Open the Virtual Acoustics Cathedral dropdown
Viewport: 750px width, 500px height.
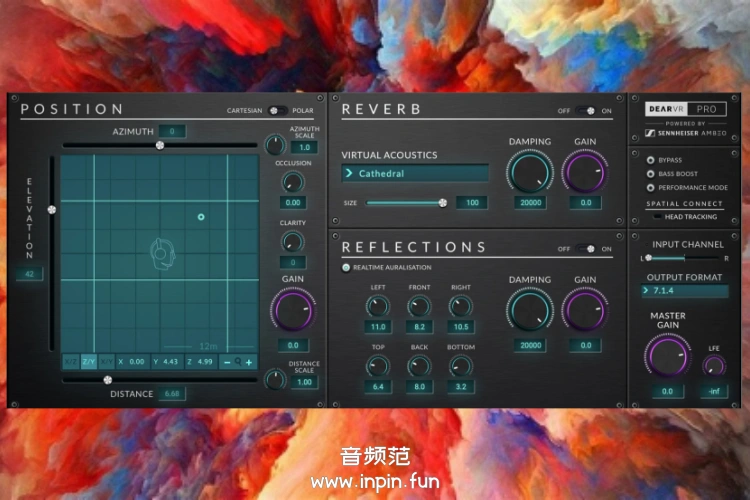[x=415, y=173]
